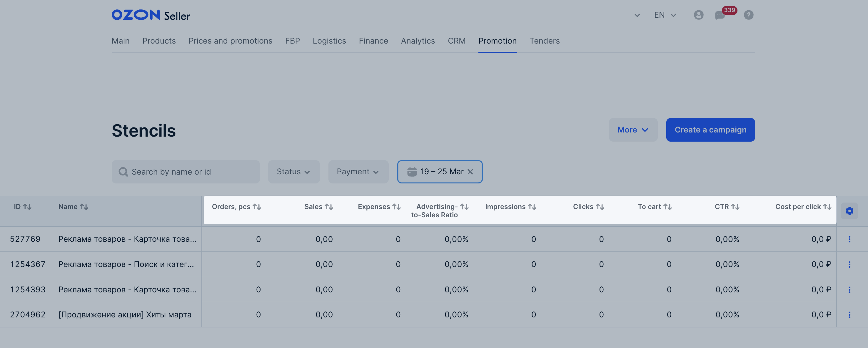Open the Products tab
The width and height of the screenshot is (868, 348).
[x=159, y=41]
